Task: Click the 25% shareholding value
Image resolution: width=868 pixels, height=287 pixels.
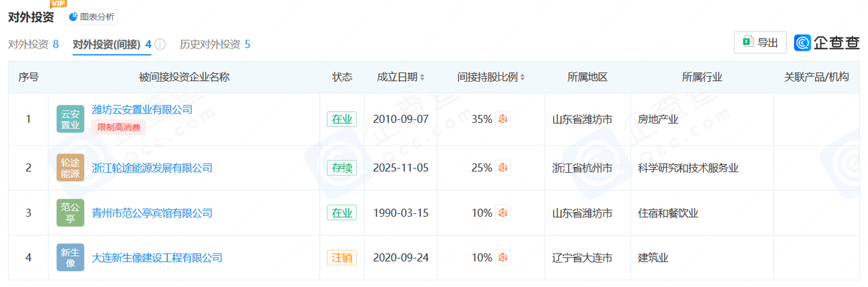Action: [x=482, y=168]
